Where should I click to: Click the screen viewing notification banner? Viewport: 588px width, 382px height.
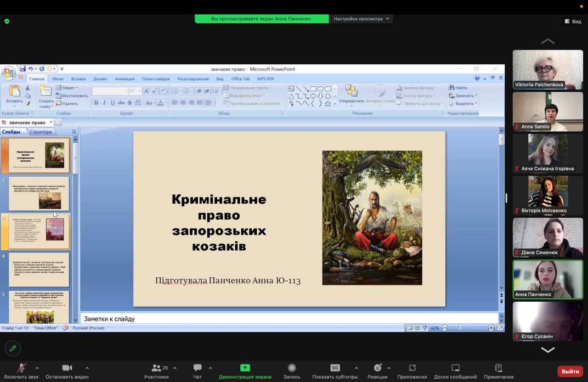[261, 19]
